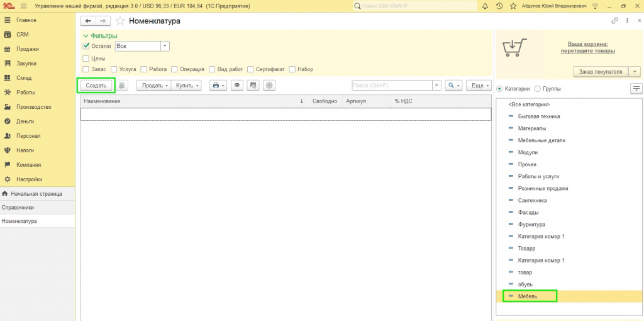
Task: Switch to the Справочники tab
Action: pos(18,208)
